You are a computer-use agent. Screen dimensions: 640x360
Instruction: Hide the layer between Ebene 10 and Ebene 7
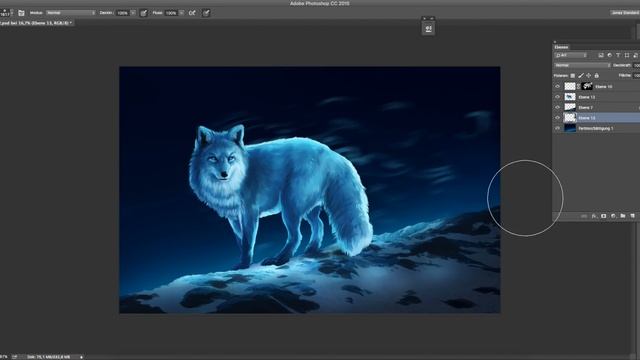(558, 97)
